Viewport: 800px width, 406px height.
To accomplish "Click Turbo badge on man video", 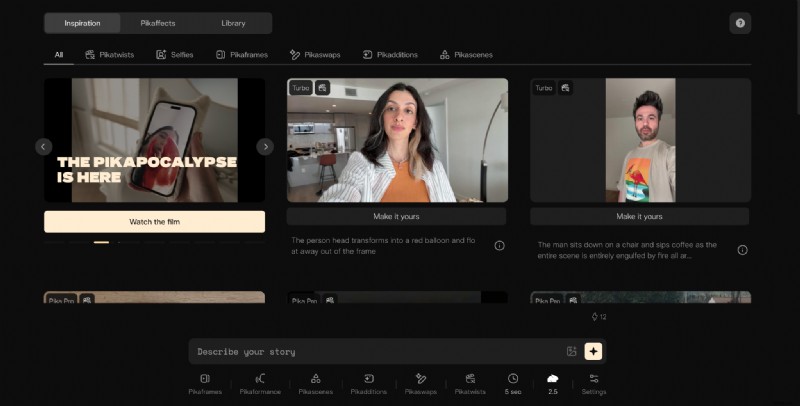I will (x=543, y=88).
